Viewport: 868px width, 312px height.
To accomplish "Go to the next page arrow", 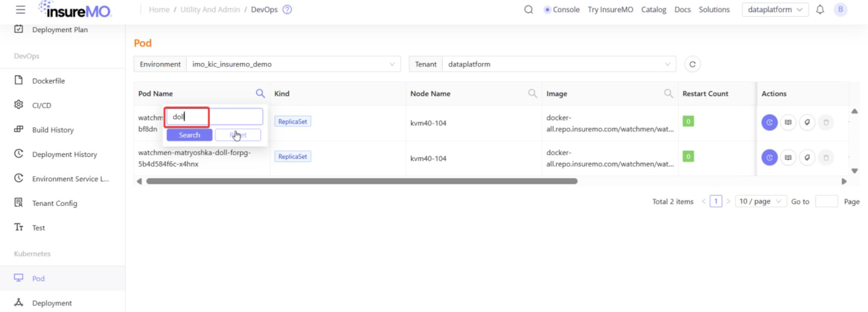I will 728,201.
